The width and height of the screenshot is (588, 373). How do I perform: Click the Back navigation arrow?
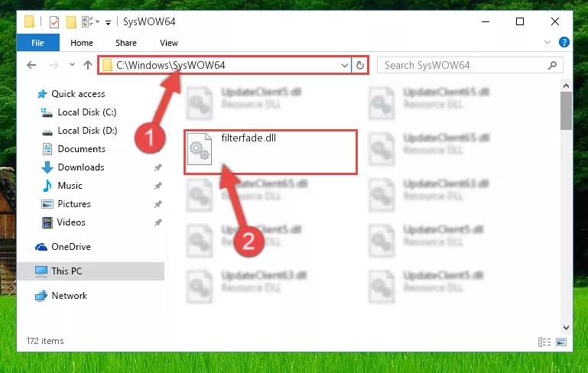31,65
